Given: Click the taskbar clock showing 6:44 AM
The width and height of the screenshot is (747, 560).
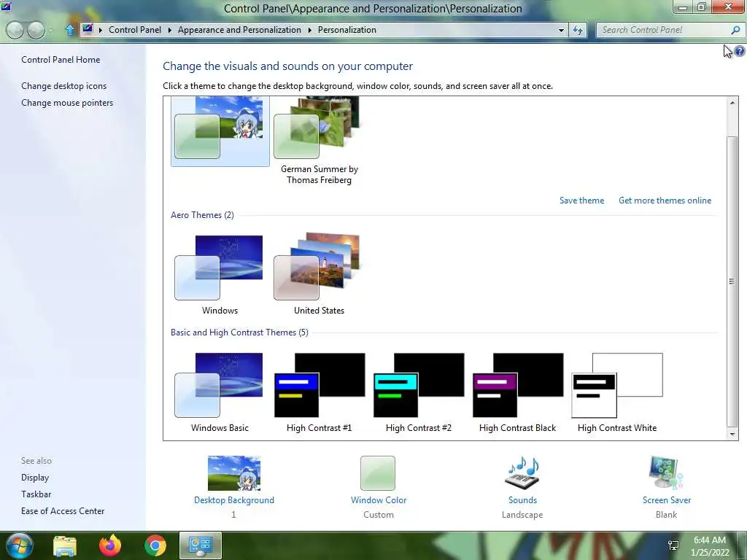Looking at the screenshot, I should click(710, 545).
